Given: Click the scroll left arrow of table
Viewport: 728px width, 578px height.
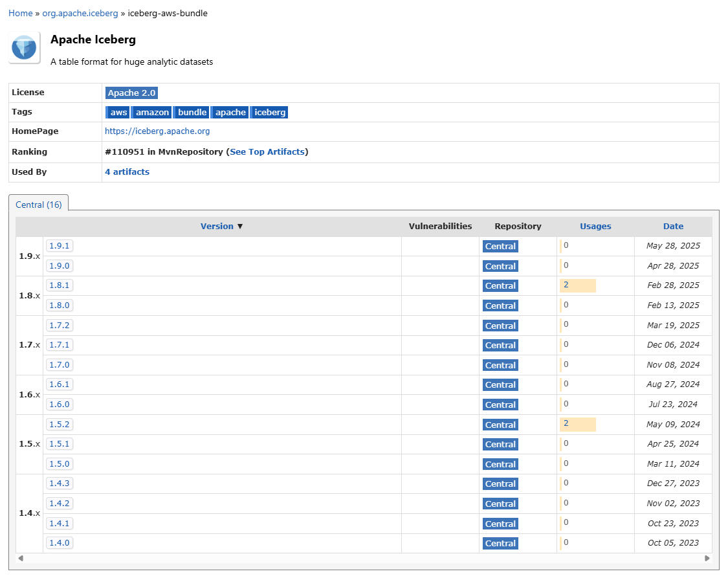Looking at the screenshot, I should [x=21, y=558].
